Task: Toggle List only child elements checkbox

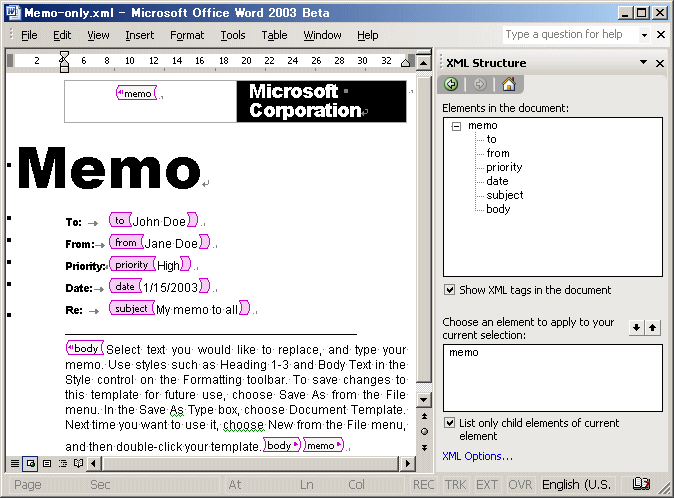Action: (449, 423)
